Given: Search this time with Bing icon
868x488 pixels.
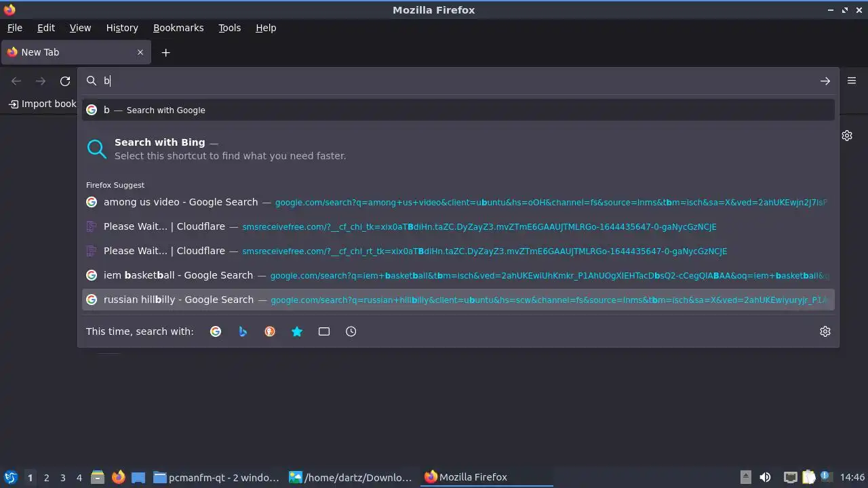Looking at the screenshot, I should click(x=243, y=331).
